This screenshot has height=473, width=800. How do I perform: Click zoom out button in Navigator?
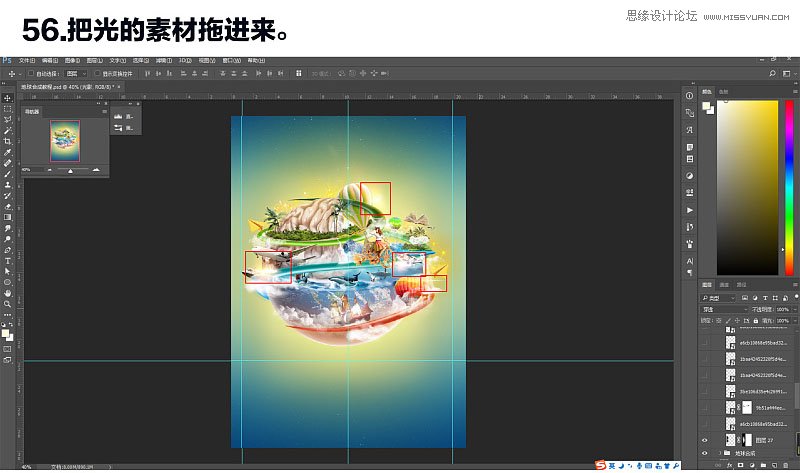49,170
